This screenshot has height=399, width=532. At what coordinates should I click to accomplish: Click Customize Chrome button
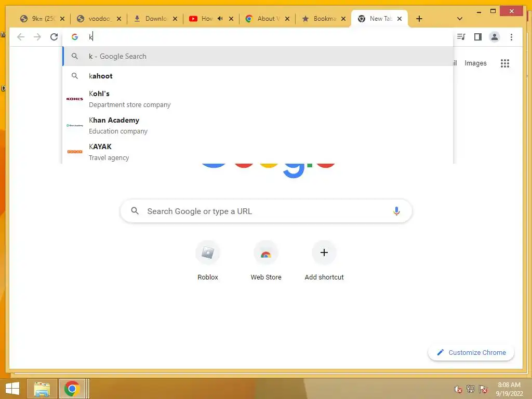point(471,353)
